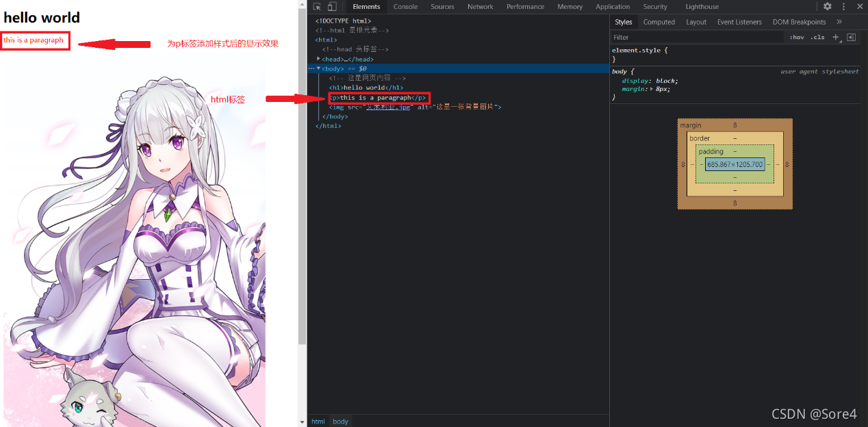Image resolution: width=868 pixels, height=427 pixels.
Task: Click the scrollbar down arrow on the page
Action: pyautogui.click(x=303, y=422)
